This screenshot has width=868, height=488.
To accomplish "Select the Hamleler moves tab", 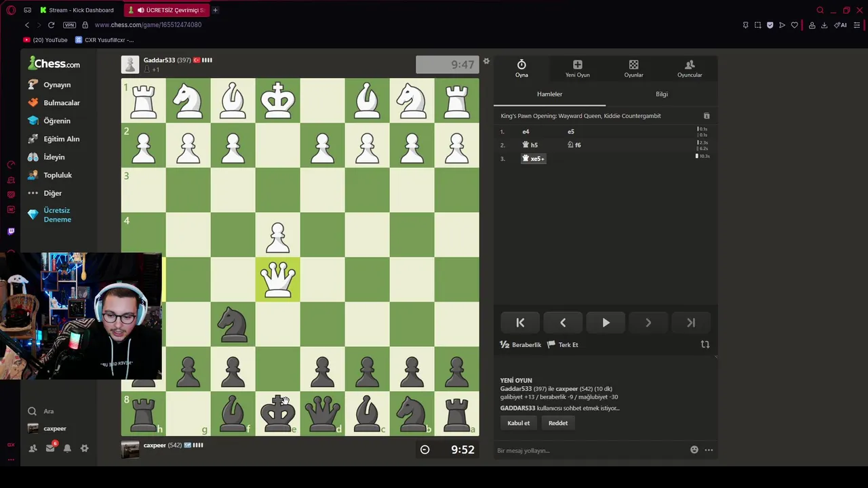I will coord(549,94).
